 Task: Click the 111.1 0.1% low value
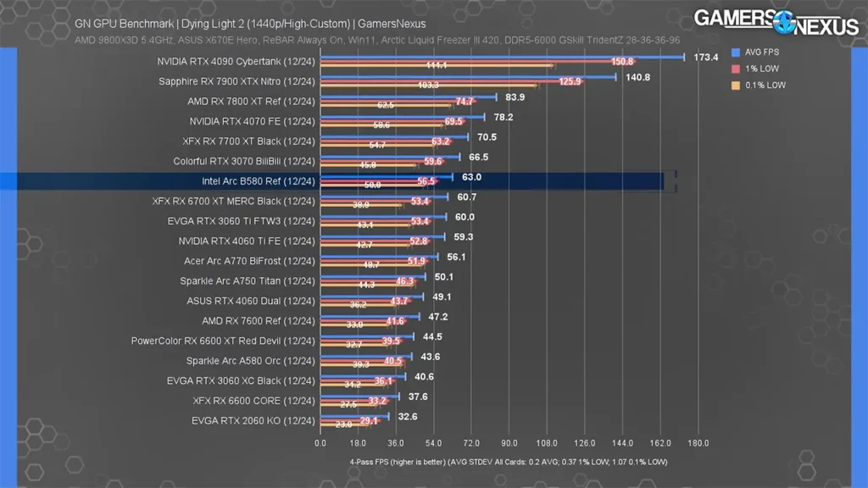[x=437, y=65]
